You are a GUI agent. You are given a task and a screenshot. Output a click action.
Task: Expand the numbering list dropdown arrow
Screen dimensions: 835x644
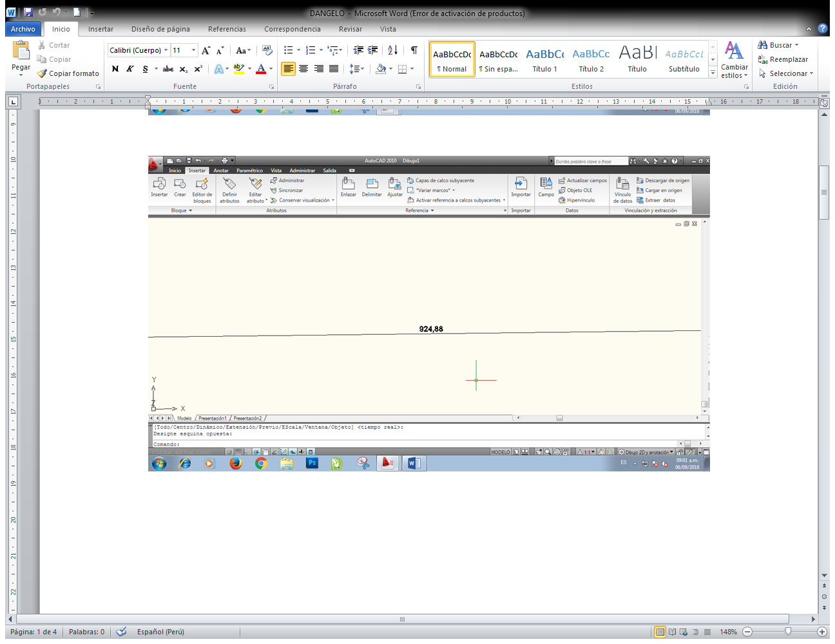tap(321, 50)
